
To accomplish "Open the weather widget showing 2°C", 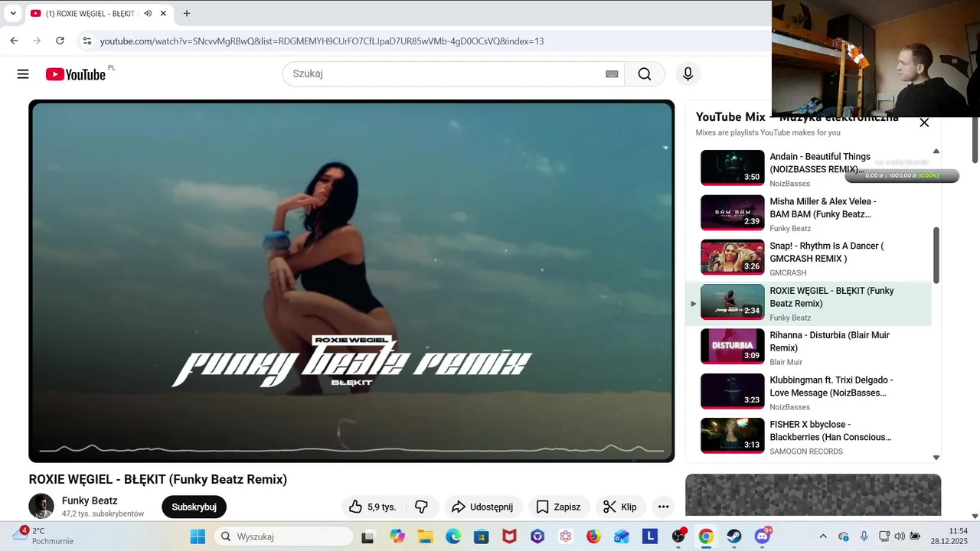I will 43,536.
